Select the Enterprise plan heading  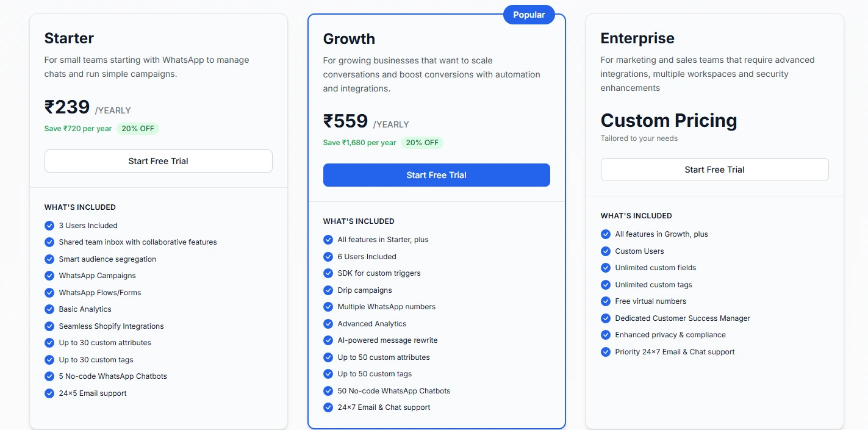click(x=637, y=38)
